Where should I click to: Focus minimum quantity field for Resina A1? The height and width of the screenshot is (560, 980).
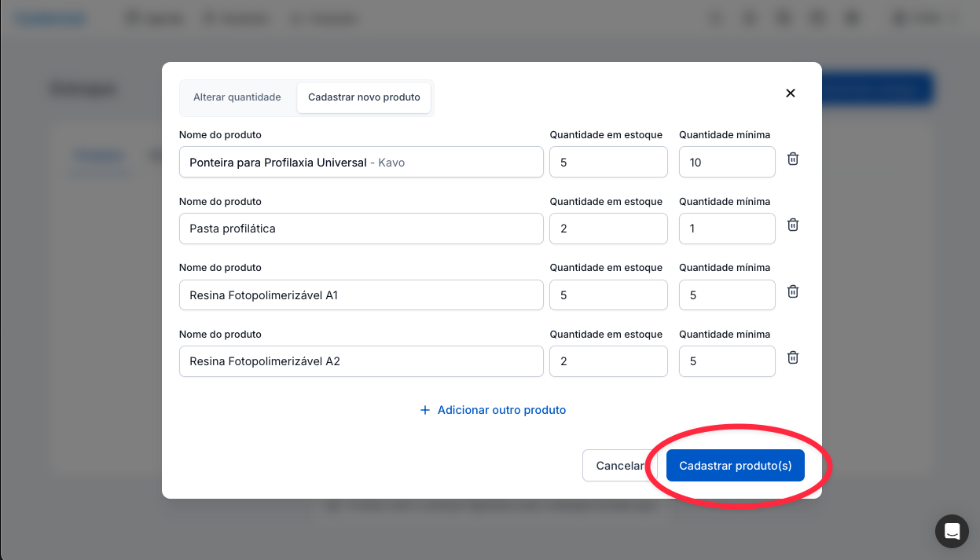click(726, 295)
